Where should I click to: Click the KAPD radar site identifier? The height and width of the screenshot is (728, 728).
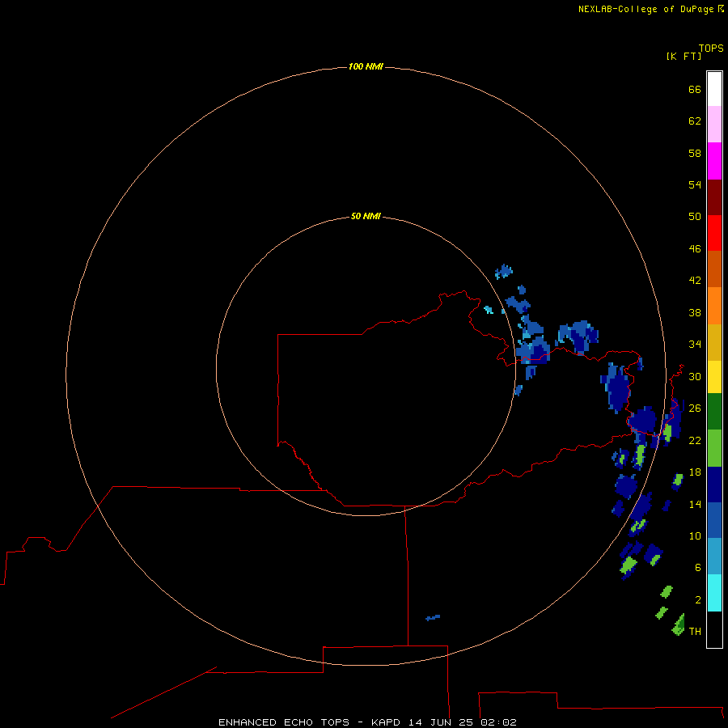tap(387, 722)
